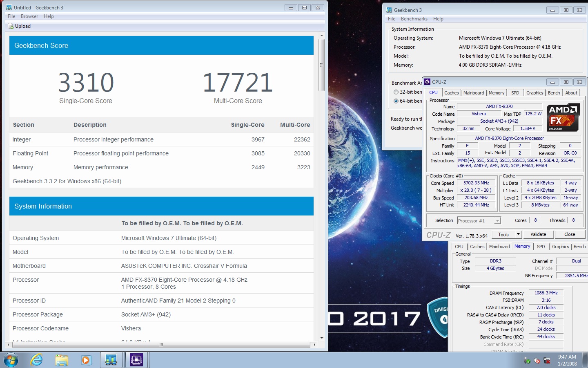588x368 pixels.
Task: Switch to CPU tab in lower CPU-Z window
Action: pos(459,247)
